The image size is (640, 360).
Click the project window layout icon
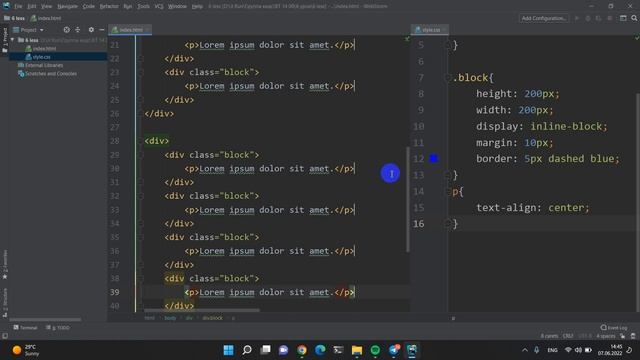pos(623,18)
